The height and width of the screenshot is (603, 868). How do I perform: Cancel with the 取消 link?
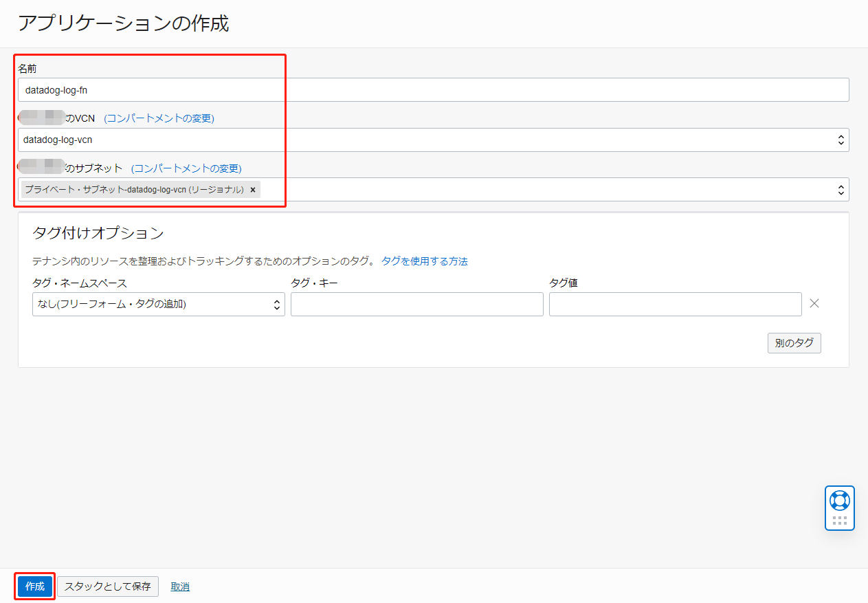tap(180, 586)
